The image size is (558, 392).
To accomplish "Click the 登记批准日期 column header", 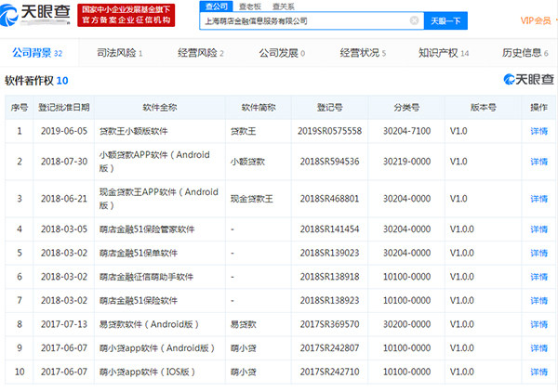I will tap(63, 108).
